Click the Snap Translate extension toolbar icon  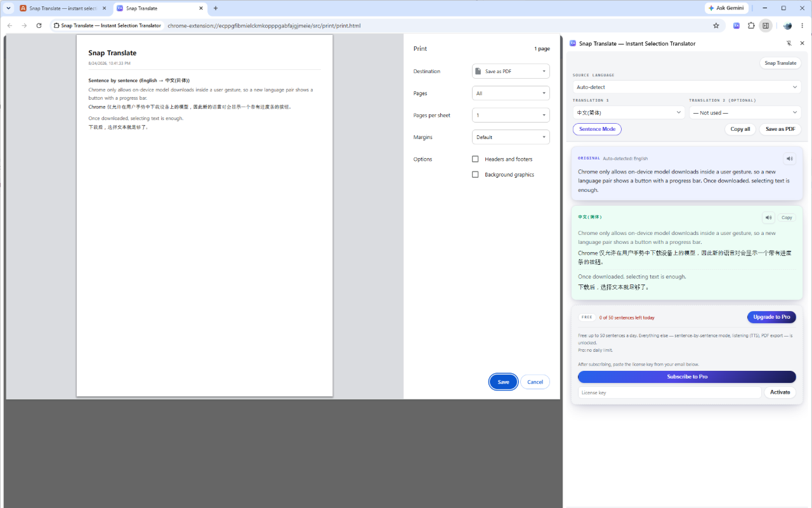click(737, 25)
